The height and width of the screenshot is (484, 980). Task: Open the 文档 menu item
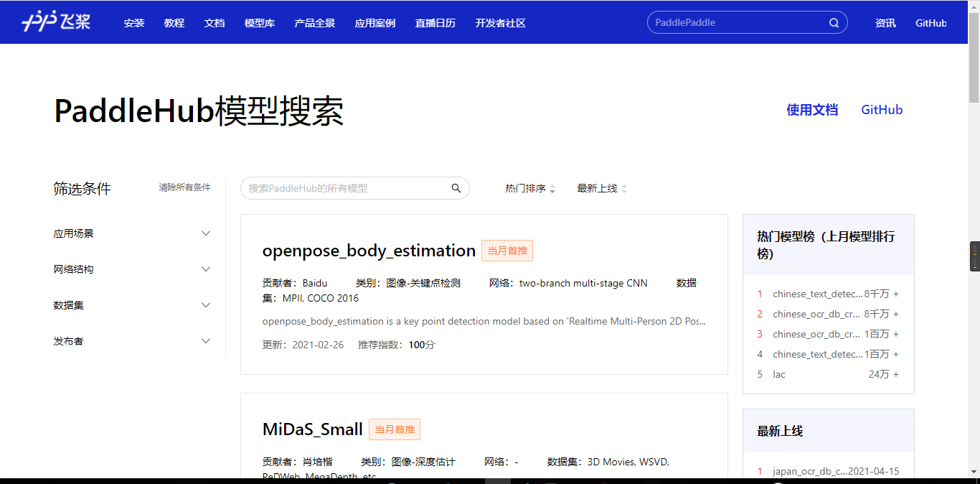tap(215, 23)
